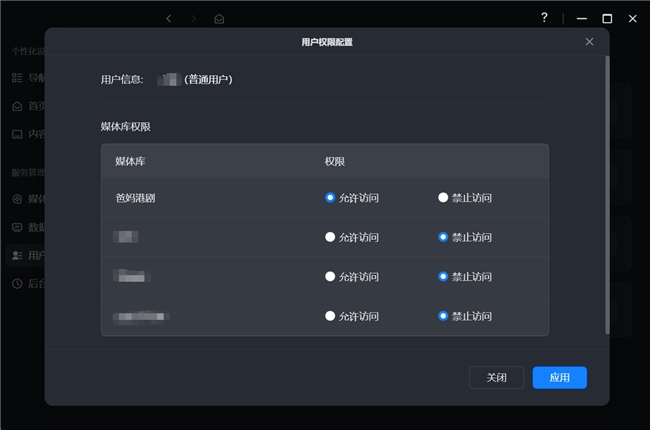
Task: Select 允许访问 for 爸妈港剧 library
Action: [330, 197]
